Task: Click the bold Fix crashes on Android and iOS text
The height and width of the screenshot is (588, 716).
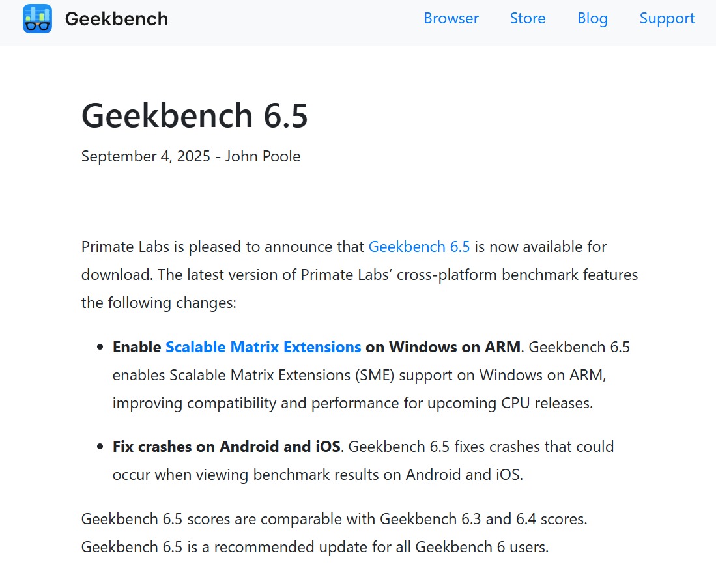Action: pyautogui.click(x=227, y=447)
